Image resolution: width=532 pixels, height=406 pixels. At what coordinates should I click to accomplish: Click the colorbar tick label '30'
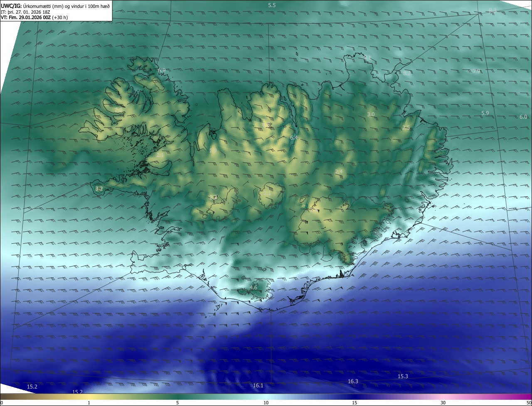tap(443, 403)
